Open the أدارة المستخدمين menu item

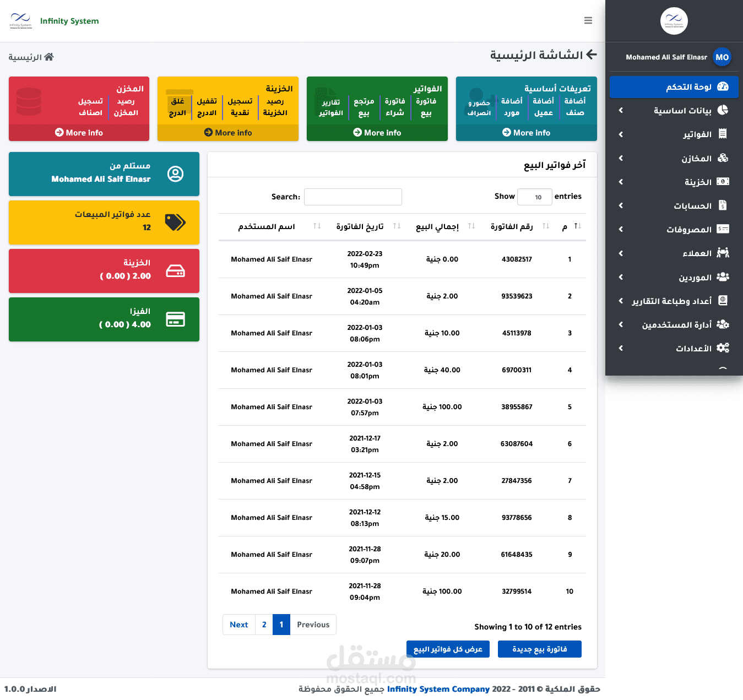(x=674, y=324)
